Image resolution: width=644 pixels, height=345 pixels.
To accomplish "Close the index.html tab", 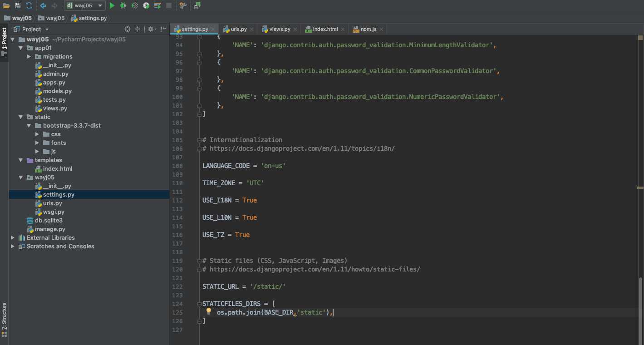I will point(343,29).
